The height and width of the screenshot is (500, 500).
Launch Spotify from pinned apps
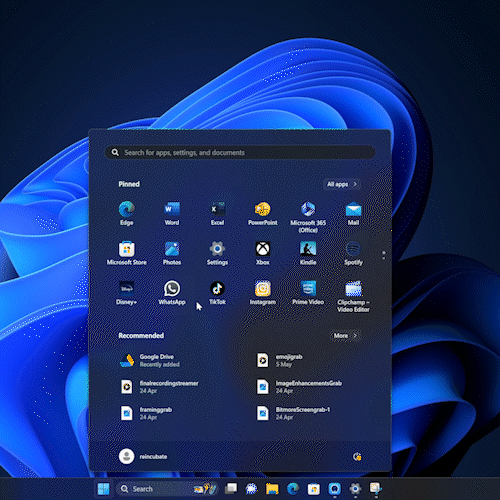coord(353,253)
